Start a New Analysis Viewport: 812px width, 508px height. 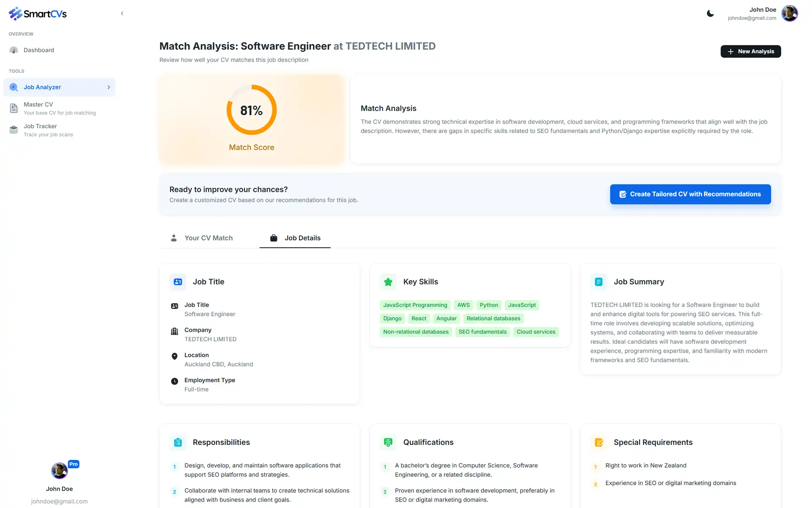[751, 51]
